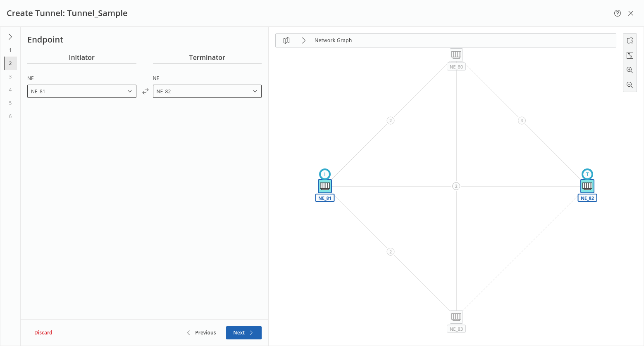644x346 pixels.
Task: Open the help icon in header
Action: pyautogui.click(x=618, y=13)
